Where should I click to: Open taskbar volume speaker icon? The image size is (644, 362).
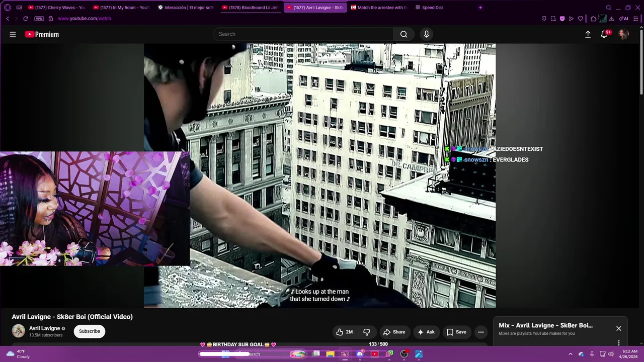click(x=611, y=354)
